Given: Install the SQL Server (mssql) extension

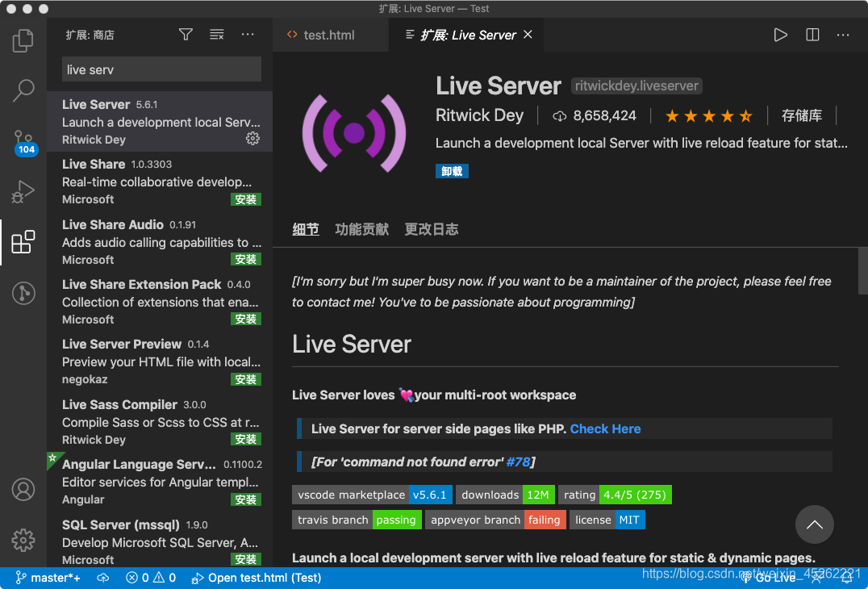Looking at the screenshot, I should pos(246,559).
